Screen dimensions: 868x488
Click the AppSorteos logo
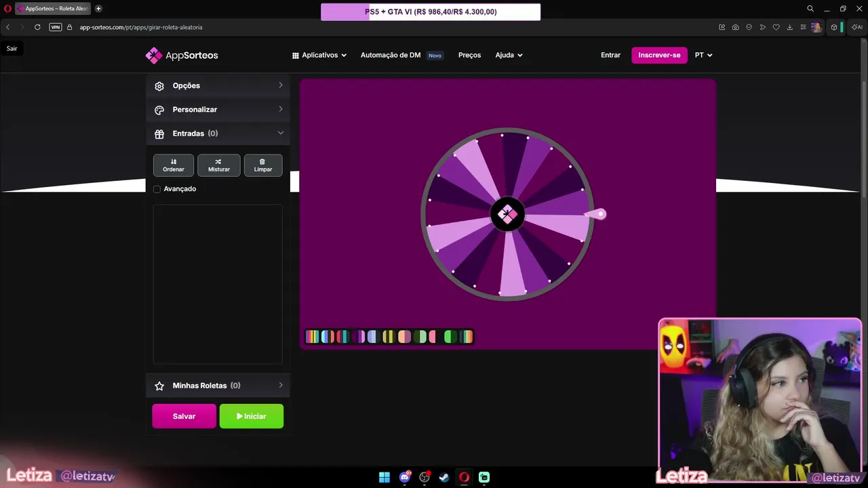(x=182, y=55)
